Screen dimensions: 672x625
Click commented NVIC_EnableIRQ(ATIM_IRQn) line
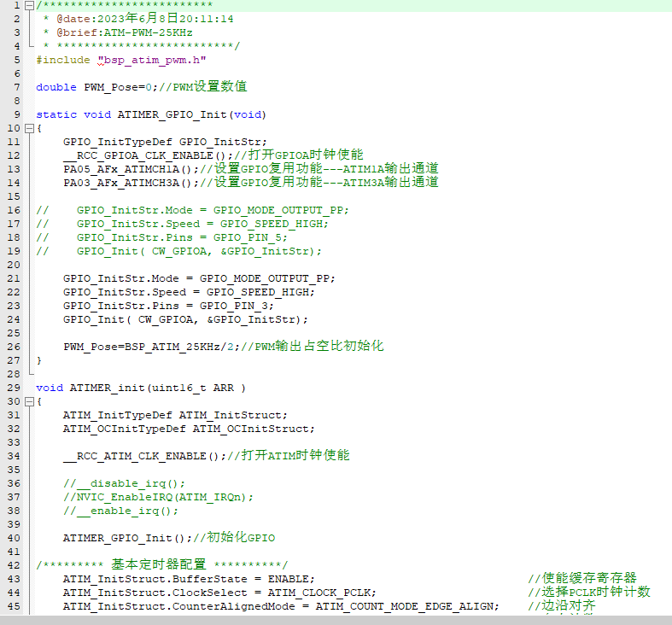point(158,497)
